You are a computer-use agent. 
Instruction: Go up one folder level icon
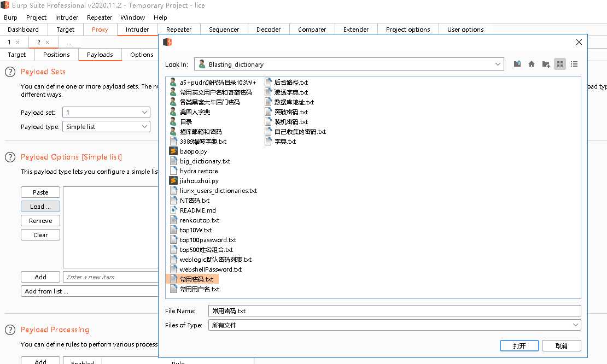(517, 64)
